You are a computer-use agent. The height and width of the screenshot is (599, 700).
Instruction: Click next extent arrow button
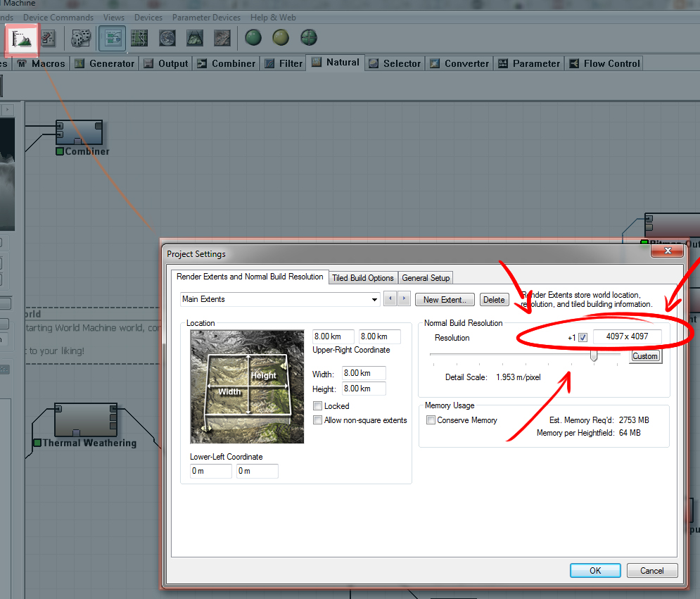point(404,298)
